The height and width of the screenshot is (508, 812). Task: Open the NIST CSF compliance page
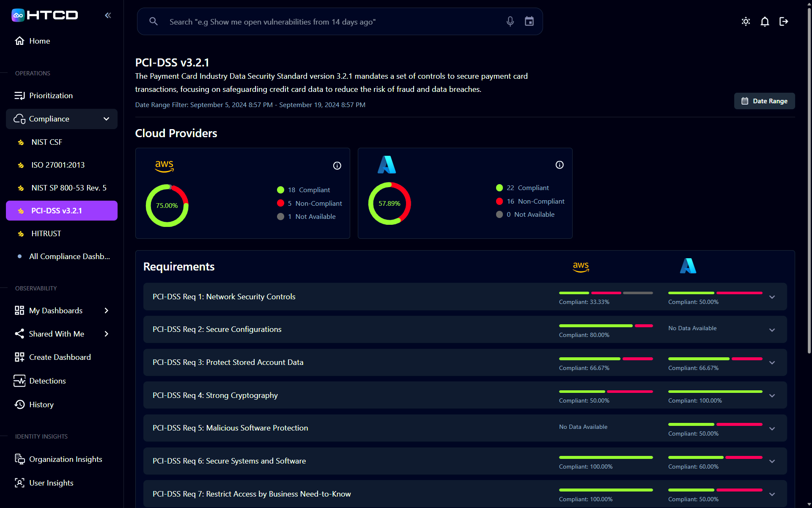tap(47, 142)
